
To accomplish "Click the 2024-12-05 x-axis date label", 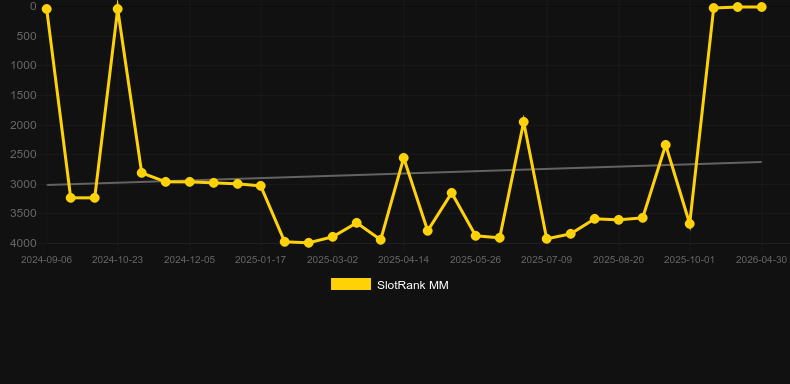I will tap(189, 260).
